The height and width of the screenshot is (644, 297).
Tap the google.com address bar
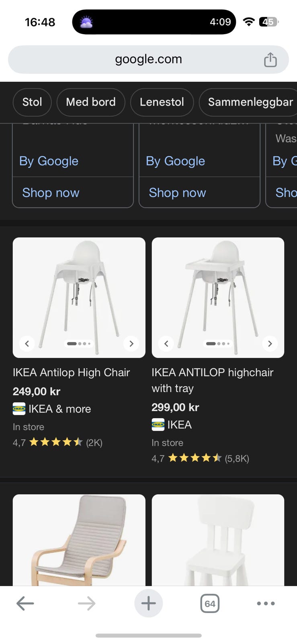pyautogui.click(x=148, y=60)
